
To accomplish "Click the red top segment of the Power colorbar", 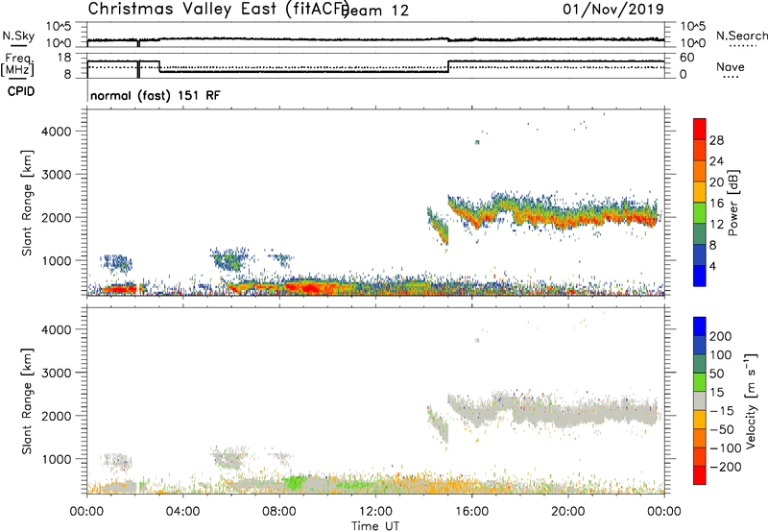I will tap(700, 130).
